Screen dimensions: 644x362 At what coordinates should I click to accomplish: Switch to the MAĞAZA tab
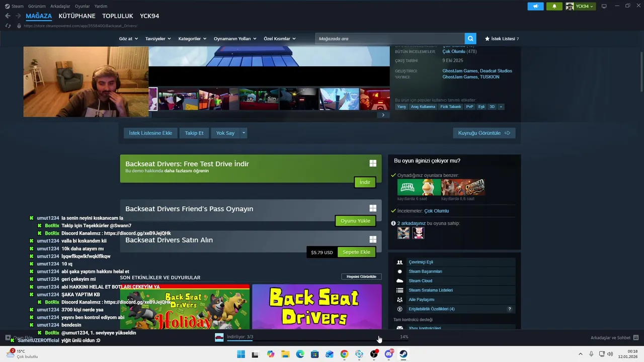[39, 16]
